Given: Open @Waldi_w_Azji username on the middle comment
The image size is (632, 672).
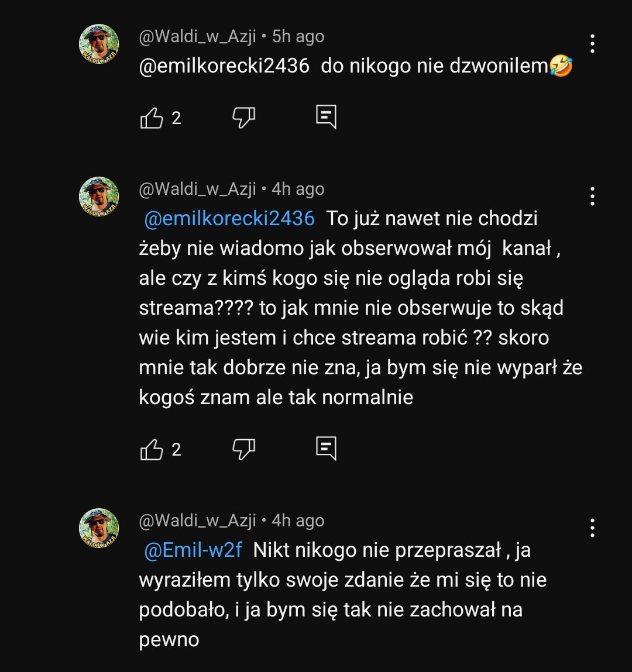Looking at the screenshot, I should 197,189.
